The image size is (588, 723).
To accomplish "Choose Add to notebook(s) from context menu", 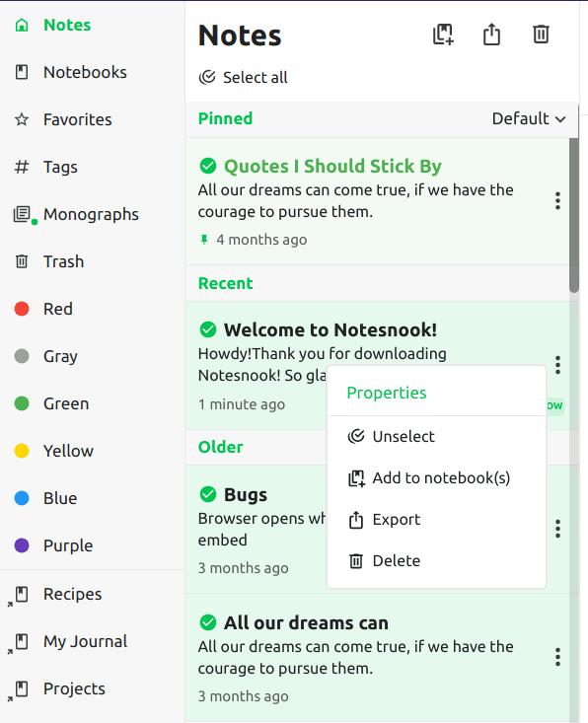I will [x=436, y=478].
